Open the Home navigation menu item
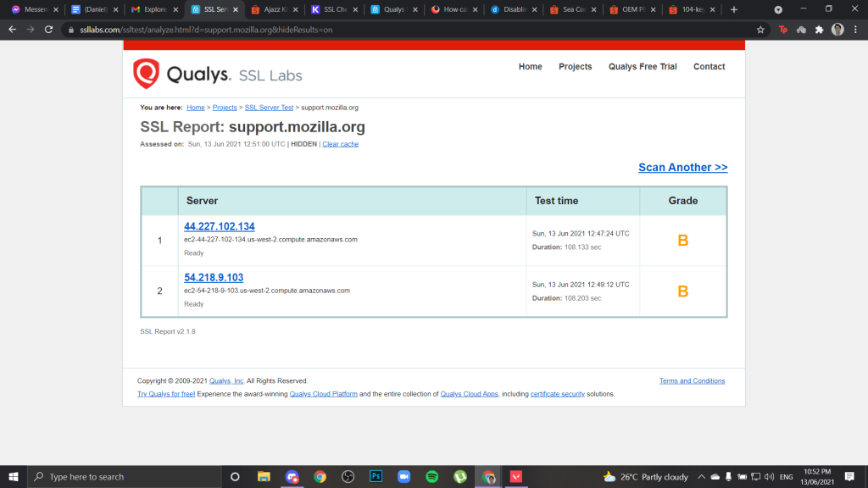 [531, 66]
